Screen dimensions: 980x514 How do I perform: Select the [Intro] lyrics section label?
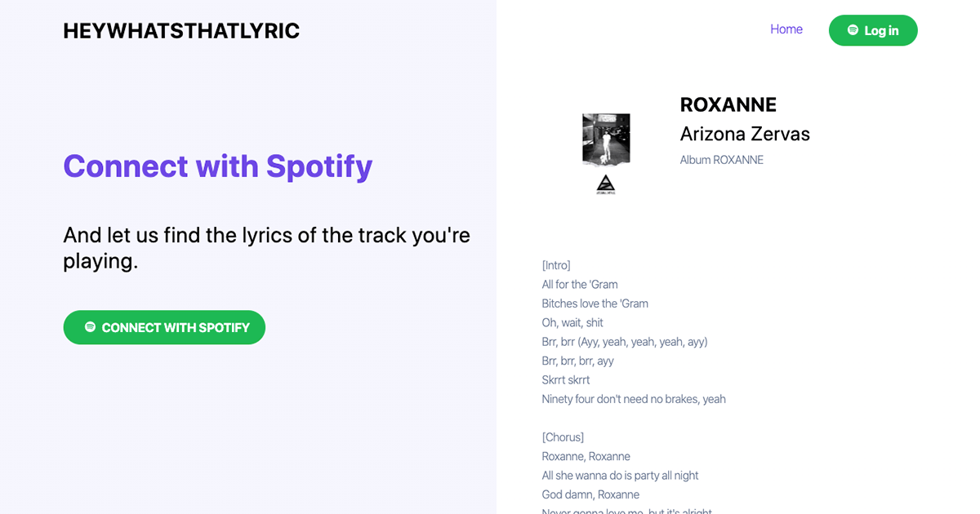555,264
